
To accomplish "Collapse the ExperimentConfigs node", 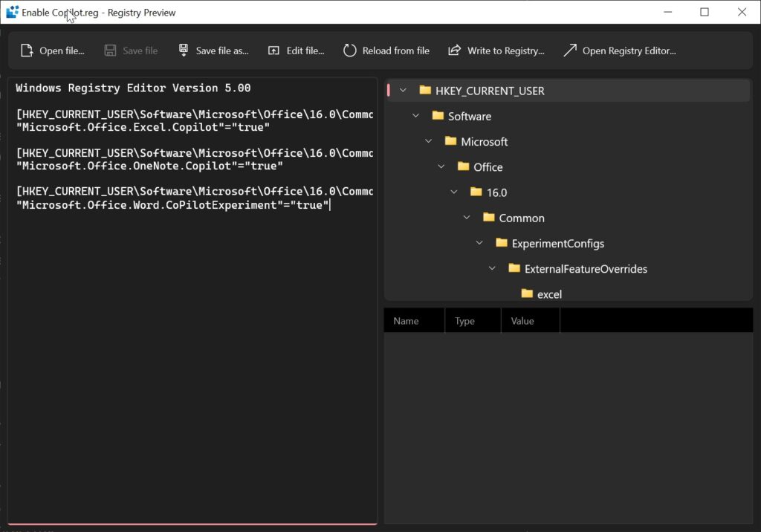I will pos(479,243).
